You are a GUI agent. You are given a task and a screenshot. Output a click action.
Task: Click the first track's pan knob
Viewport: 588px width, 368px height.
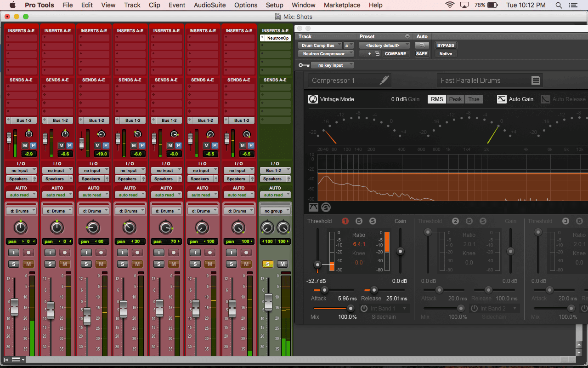pos(20,227)
